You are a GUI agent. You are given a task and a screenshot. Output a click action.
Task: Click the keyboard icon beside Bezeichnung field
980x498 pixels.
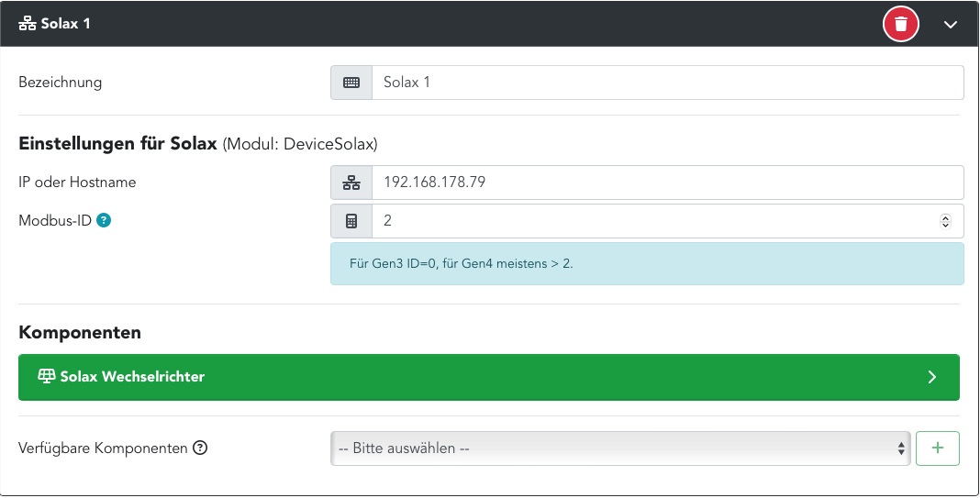point(351,83)
